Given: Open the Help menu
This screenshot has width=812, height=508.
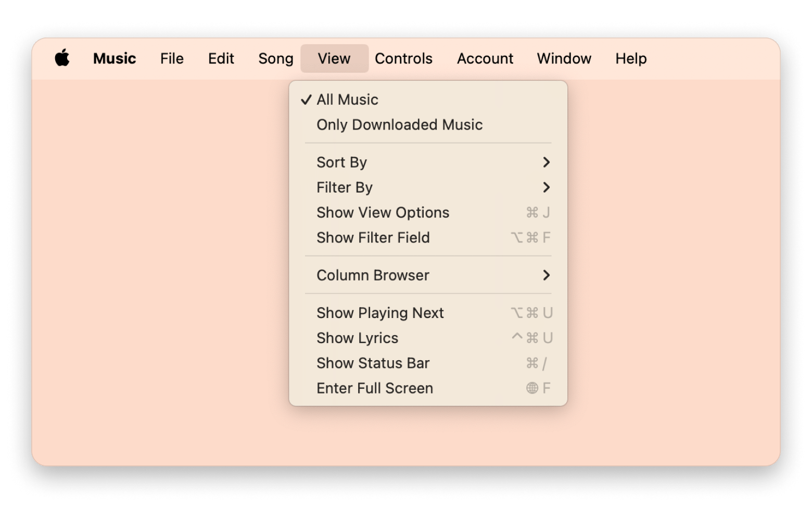Looking at the screenshot, I should (x=631, y=58).
